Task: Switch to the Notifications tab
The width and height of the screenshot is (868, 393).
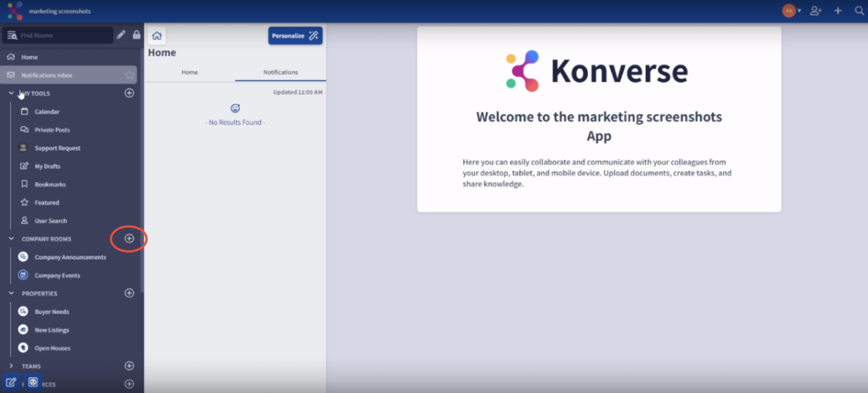Action: point(281,72)
